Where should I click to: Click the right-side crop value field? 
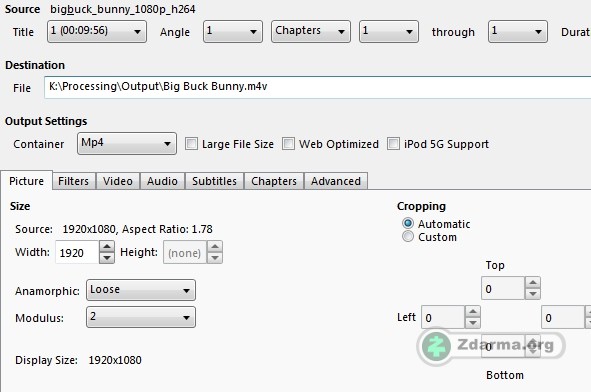coord(563,317)
